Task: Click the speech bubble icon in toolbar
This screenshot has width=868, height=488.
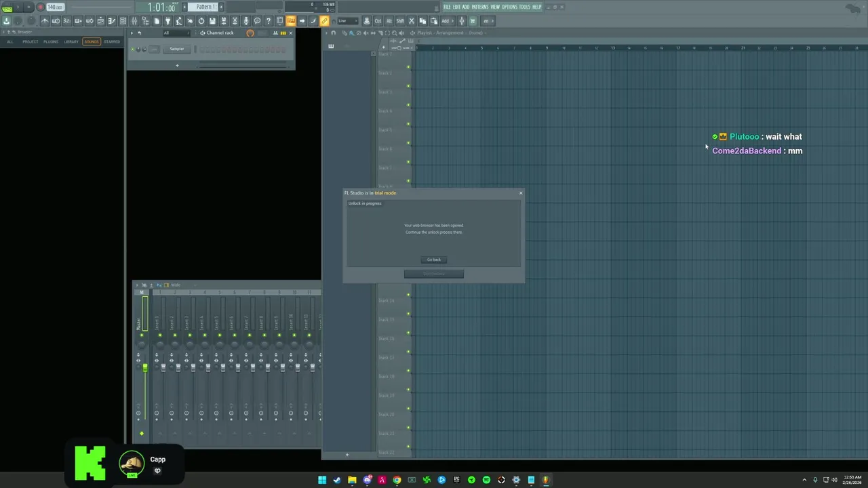Action: [257, 21]
